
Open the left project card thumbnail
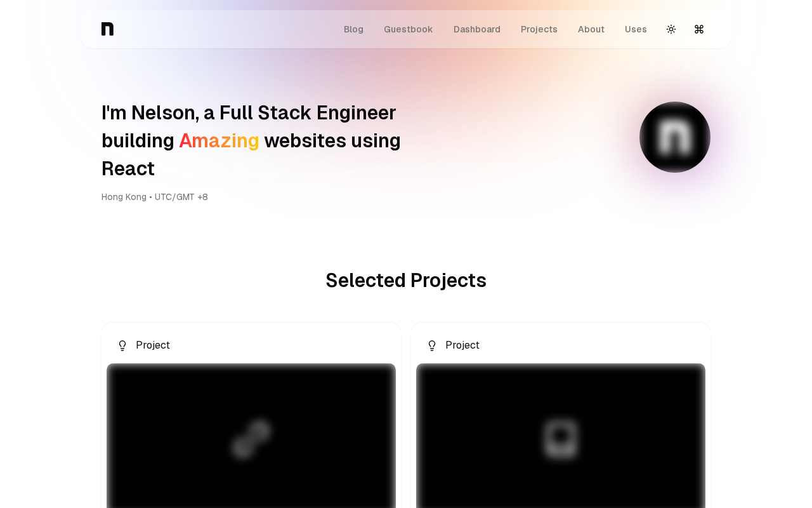coord(251,437)
